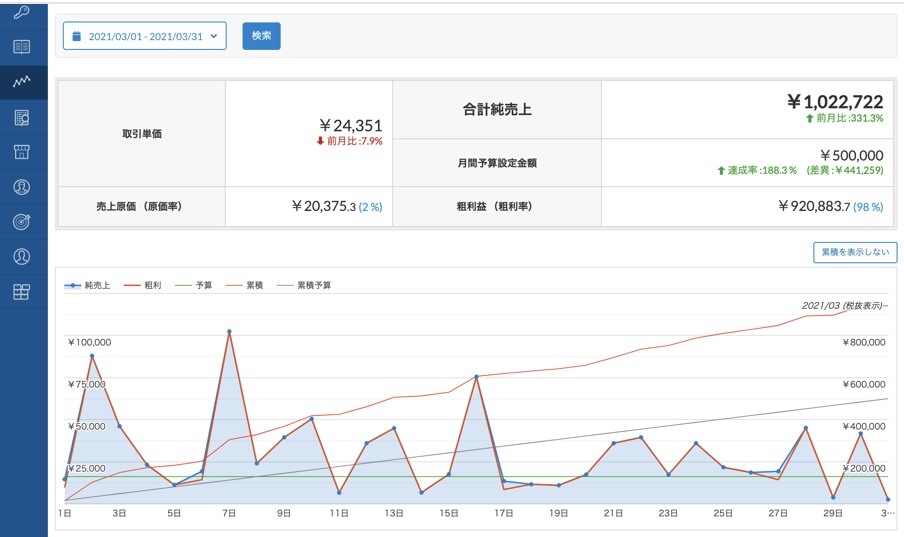Click the store shop icon in sidebar

pyautogui.click(x=21, y=152)
